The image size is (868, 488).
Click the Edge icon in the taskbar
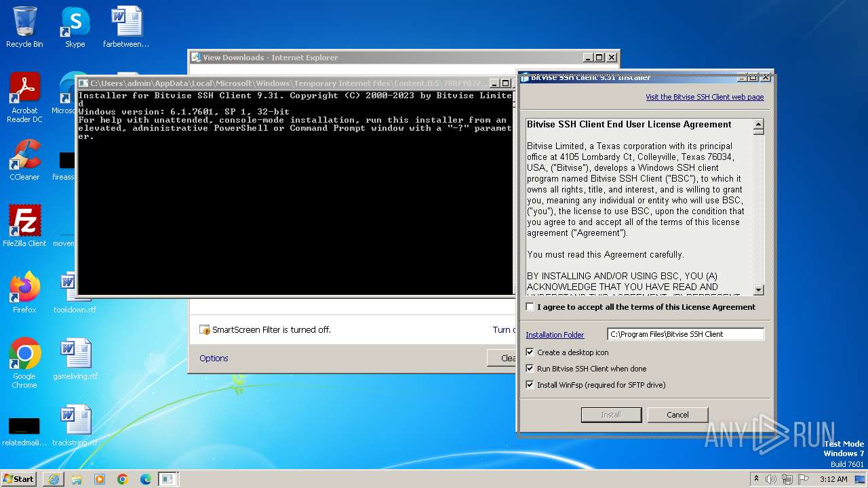(x=146, y=479)
